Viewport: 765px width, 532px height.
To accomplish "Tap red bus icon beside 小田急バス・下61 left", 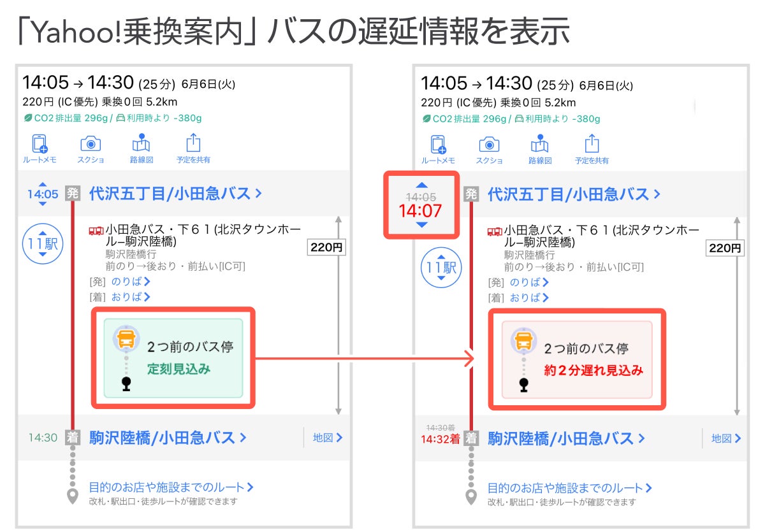I will tap(96, 231).
